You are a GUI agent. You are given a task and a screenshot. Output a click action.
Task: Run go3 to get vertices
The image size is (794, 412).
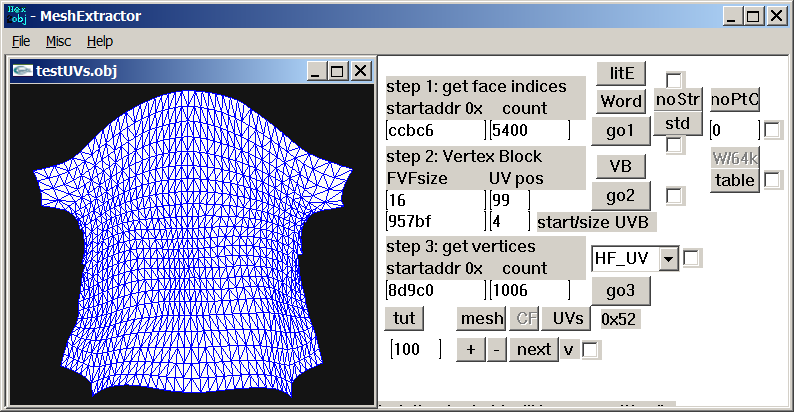[x=621, y=290]
